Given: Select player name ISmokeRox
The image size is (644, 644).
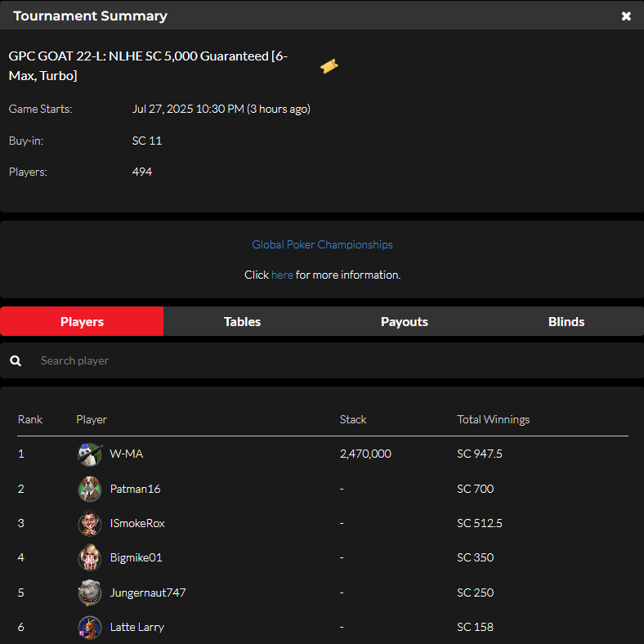Looking at the screenshot, I should (x=137, y=523).
